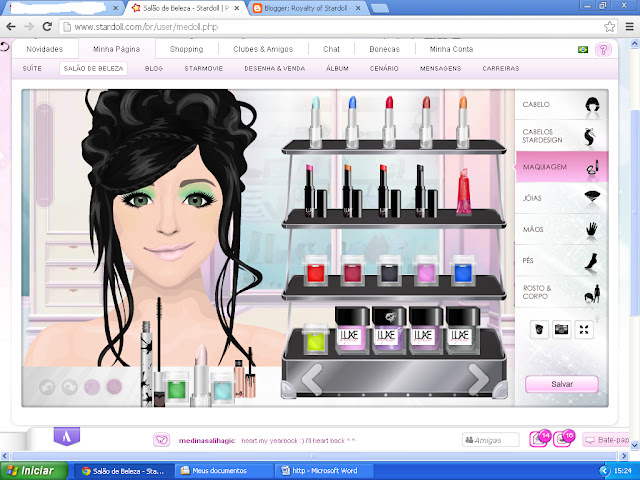Go to the Álbum subpage
640x480 pixels.
pos(337,68)
